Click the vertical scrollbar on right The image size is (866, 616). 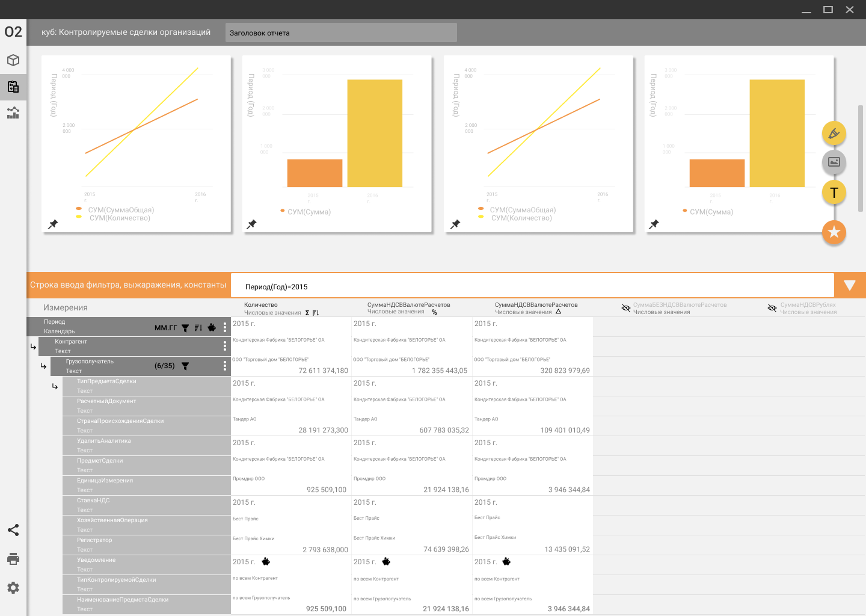pyautogui.click(x=861, y=158)
